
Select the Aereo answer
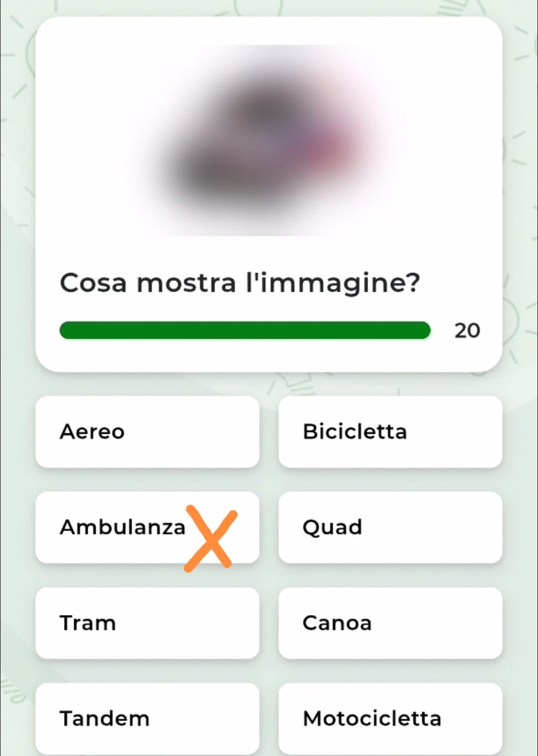147,431
